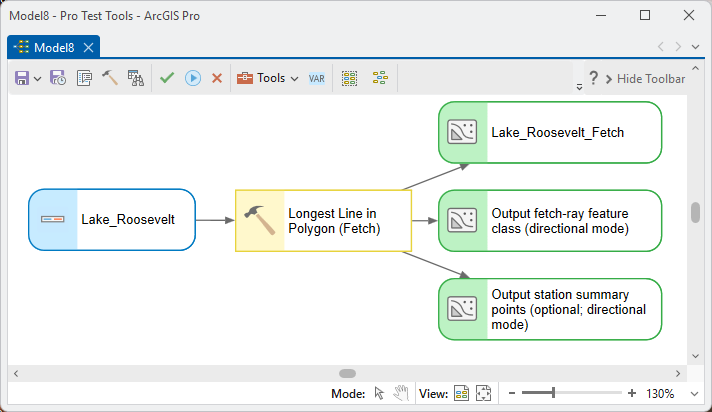Switch to Pan mode hand icon

click(x=401, y=393)
